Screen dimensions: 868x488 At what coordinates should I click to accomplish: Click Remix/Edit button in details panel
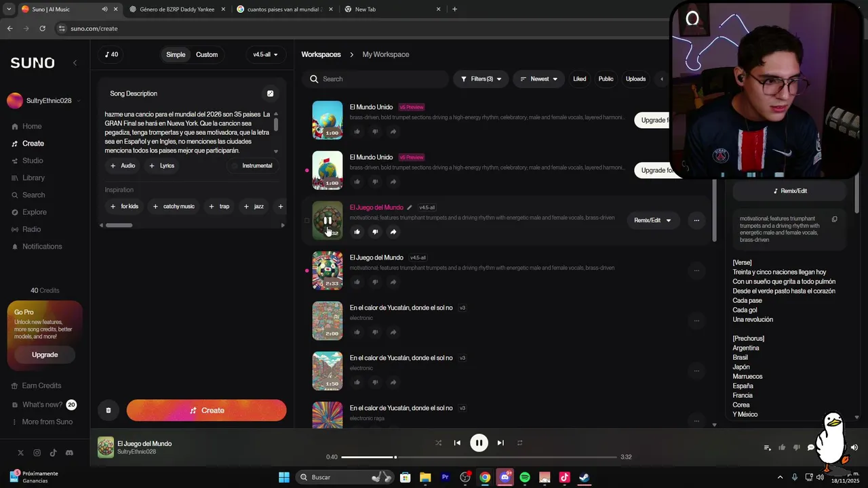click(790, 191)
